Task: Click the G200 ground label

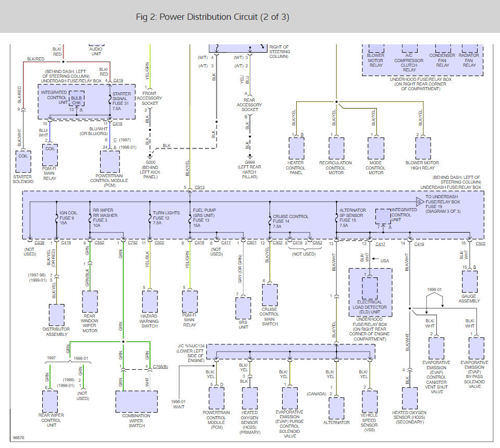Action: (x=150, y=169)
